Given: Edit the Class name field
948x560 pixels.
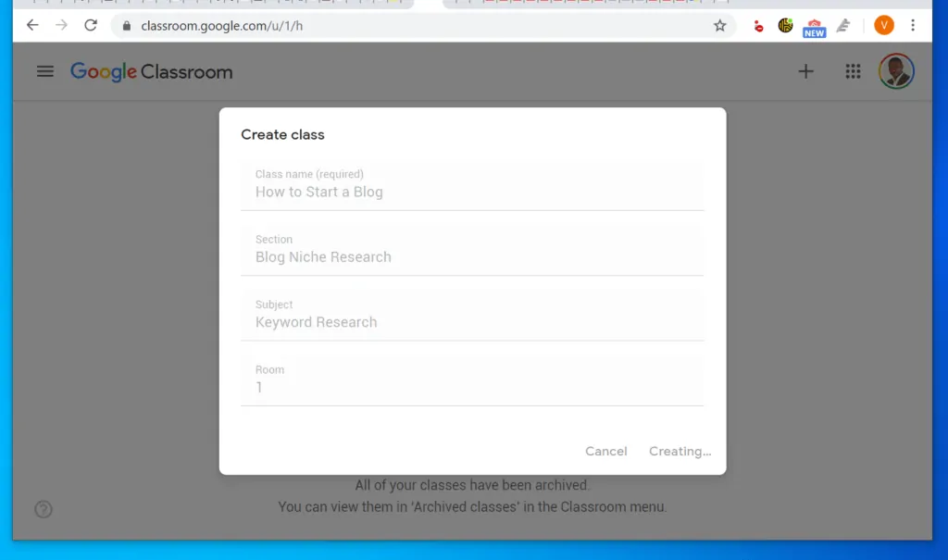Looking at the screenshot, I should [x=473, y=192].
